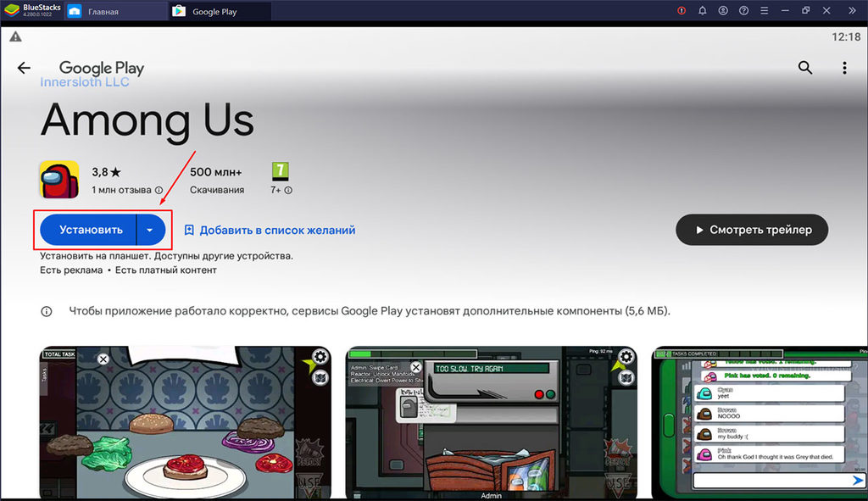Viewport: 868px width, 501px height.
Task: Click the Among Us title
Action: 147,120
